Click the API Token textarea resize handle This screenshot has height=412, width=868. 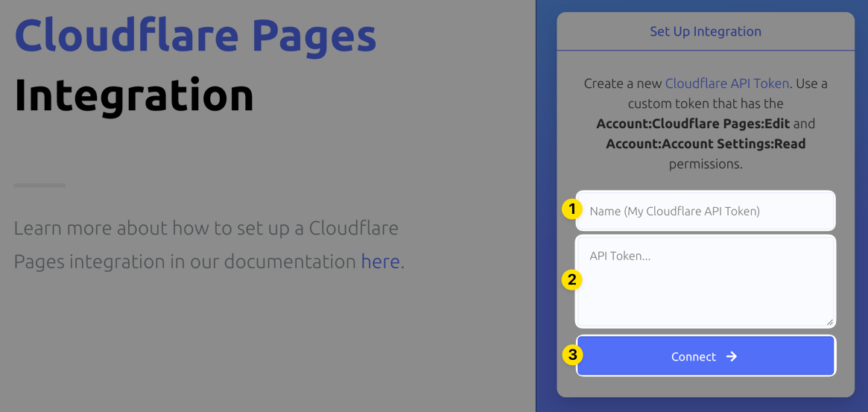[829, 322]
